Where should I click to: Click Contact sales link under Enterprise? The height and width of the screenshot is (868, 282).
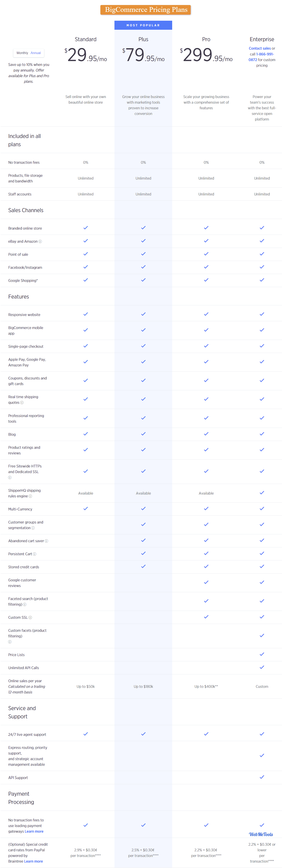tap(260, 48)
